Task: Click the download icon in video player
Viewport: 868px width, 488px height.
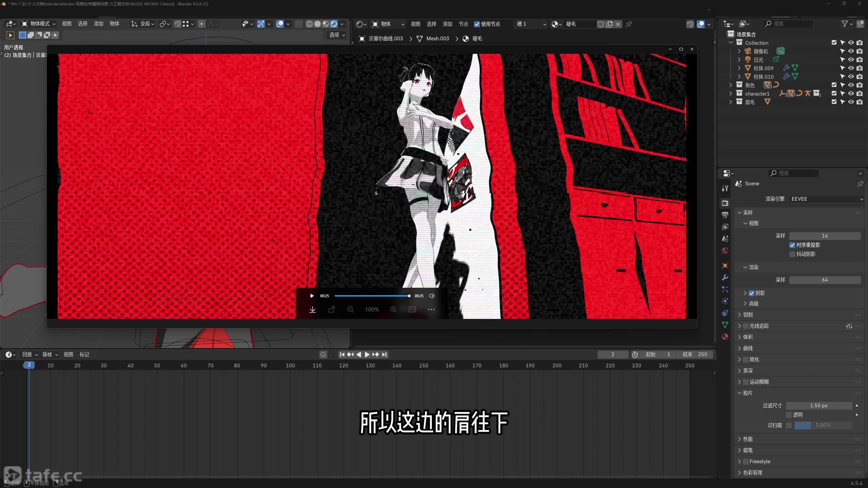Action: 312,309
